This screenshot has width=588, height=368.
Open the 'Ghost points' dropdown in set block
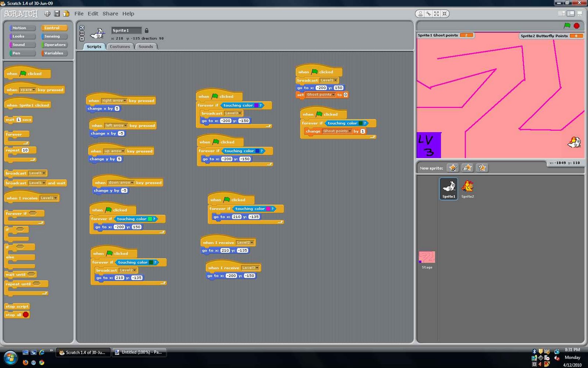point(320,95)
